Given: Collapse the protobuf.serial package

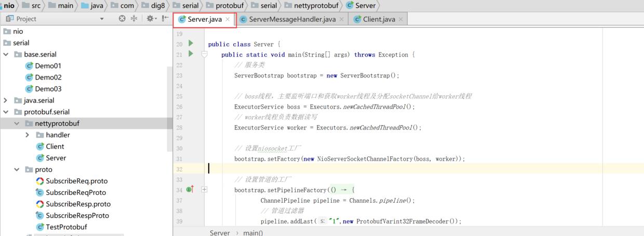Looking at the screenshot, I should [x=6, y=112].
